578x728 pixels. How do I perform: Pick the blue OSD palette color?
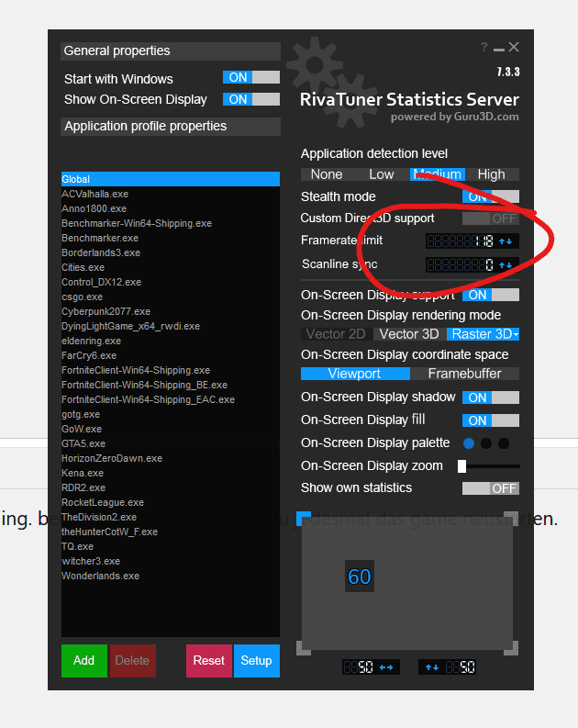click(x=469, y=443)
